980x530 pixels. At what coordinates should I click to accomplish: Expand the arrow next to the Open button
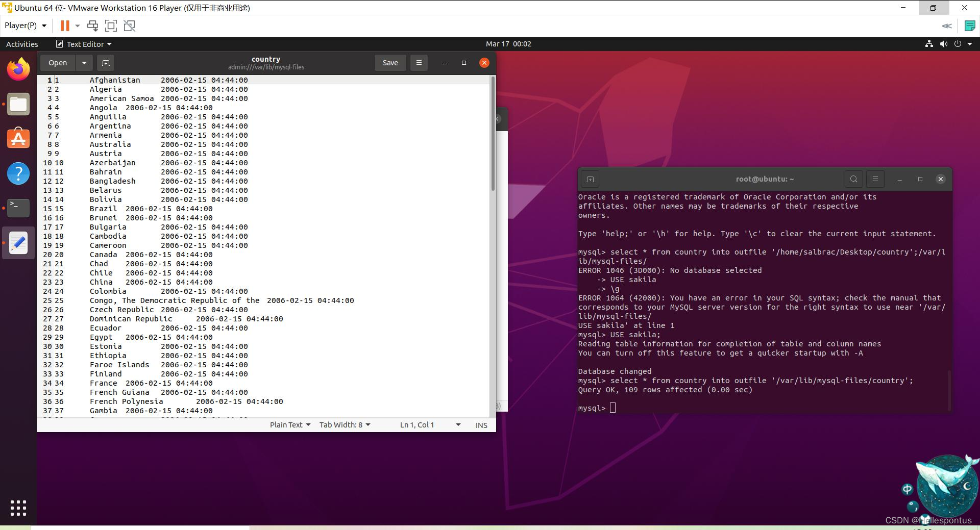(x=84, y=62)
